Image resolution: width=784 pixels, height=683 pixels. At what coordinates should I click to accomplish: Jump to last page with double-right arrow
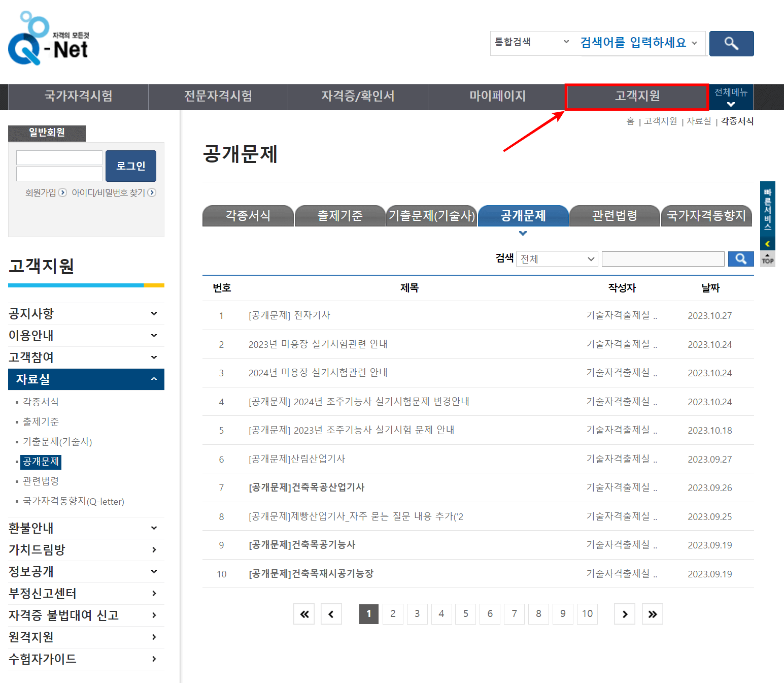tap(653, 614)
